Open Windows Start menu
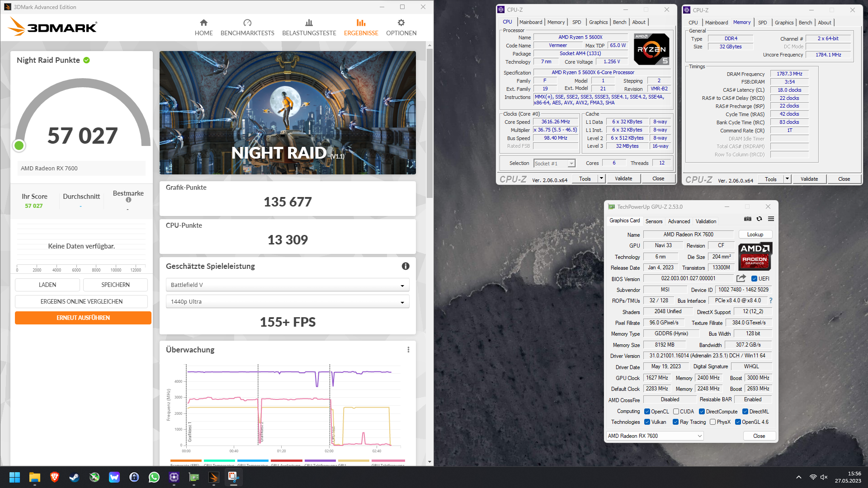 pyautogui.click(x=14, y=477)
